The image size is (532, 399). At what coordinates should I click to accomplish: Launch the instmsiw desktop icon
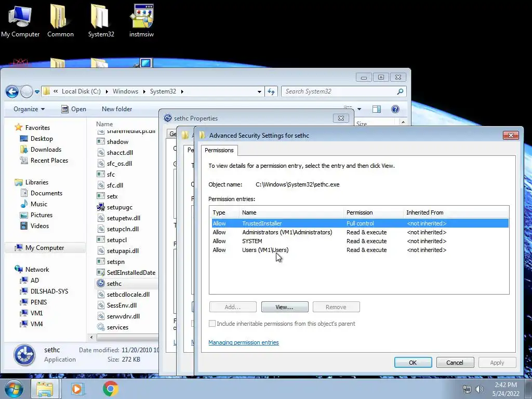[141, 21]
